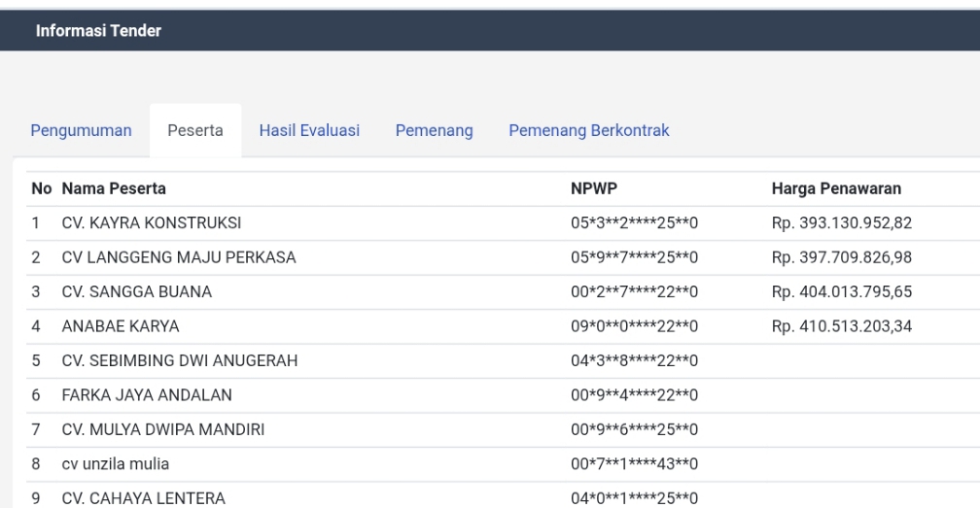This screenshot has height=508, width=980.
Task: Go to the Pemenang tab
Action: pos(434,132)
